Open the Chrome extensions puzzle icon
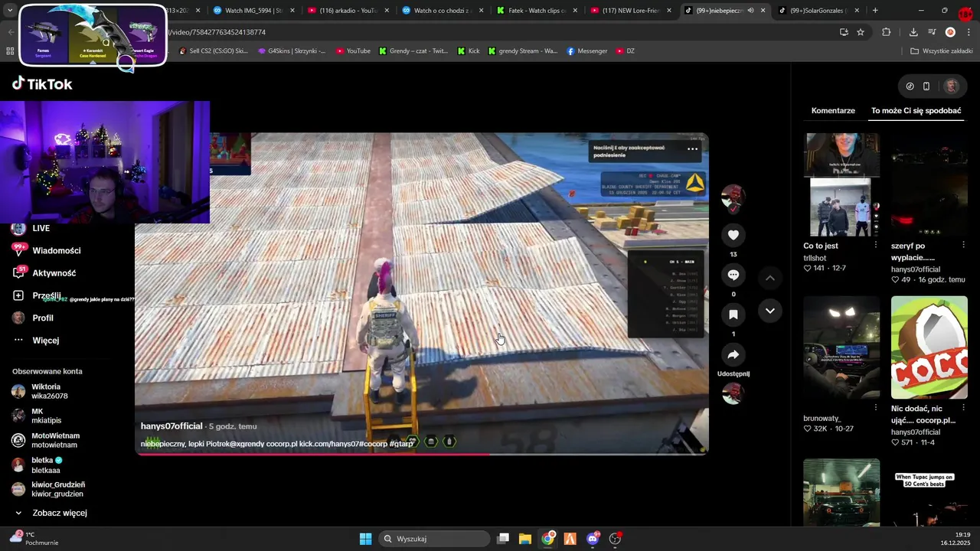The height and width of the screenshot is (551, 980). coord(887,32)
